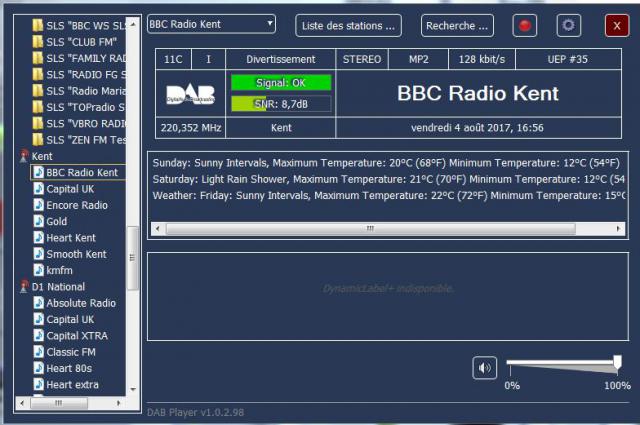Image resolution: width=640 pixels, height=425 pixels.
Task: Select the SLS "ZEN FM Tes folder icon
Action: click(38, 140)
